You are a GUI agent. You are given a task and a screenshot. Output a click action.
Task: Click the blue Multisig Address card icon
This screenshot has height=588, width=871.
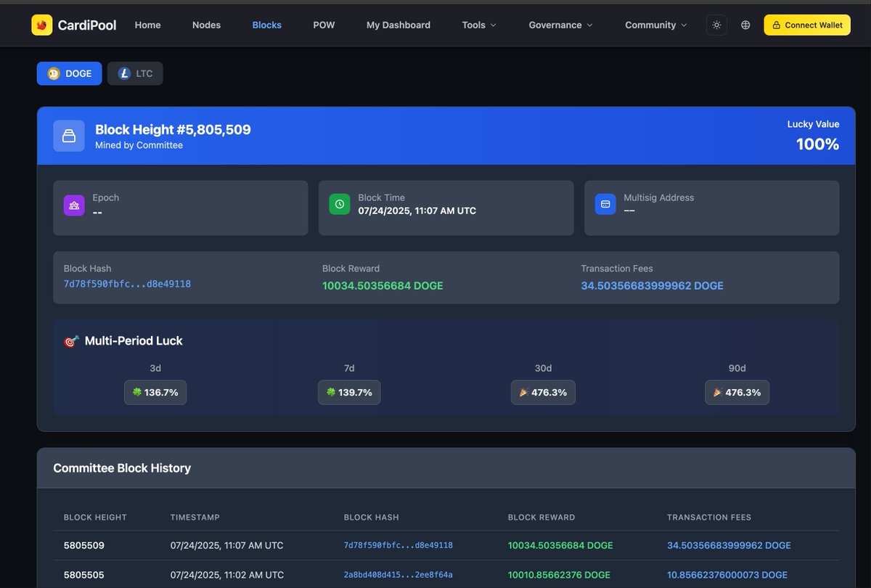point(605,204)
